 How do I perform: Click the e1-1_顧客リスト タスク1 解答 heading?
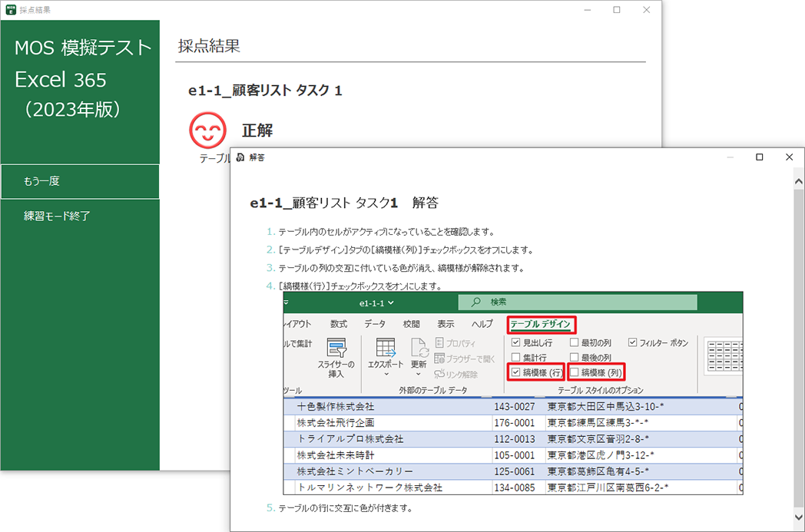(x=344, y=203)
